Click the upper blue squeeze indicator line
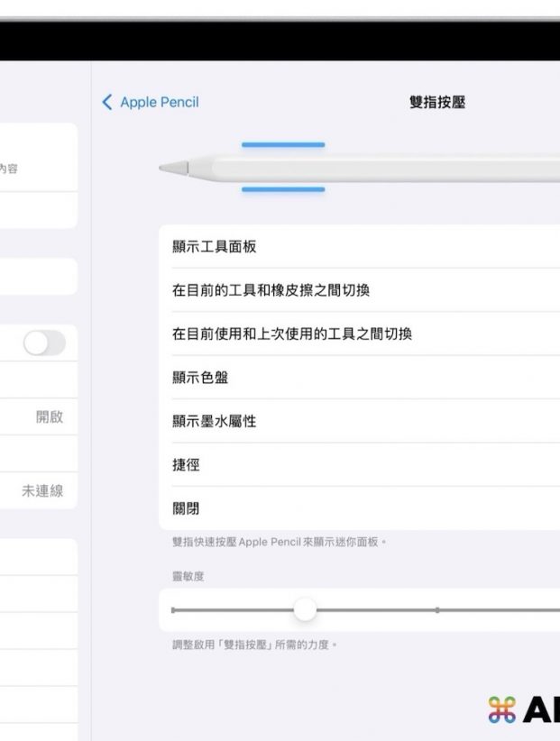The image size is (560, 741). [282, 145]
